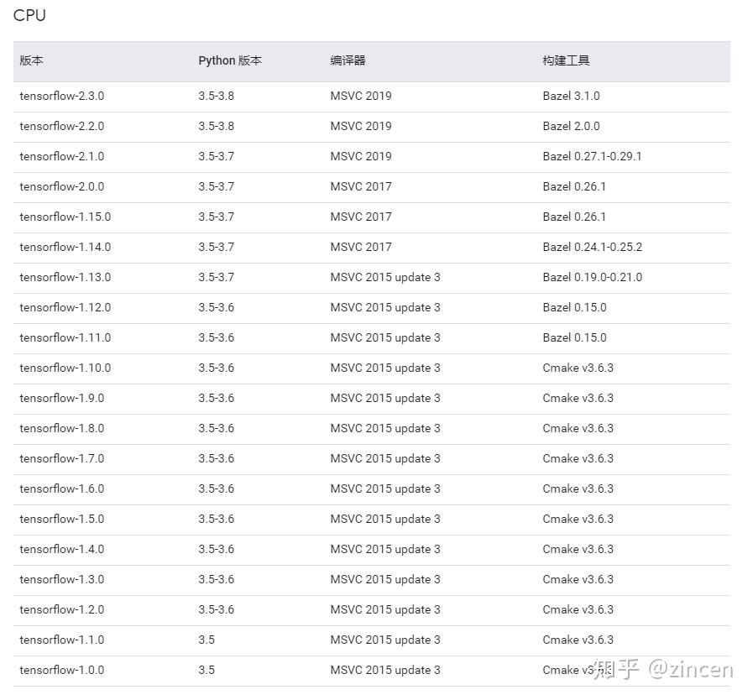Viewport: 753px width, 700px height.
Task: Click Bazel 0.27.1-0.29.1 cell
Action: (x=592, y=156)
